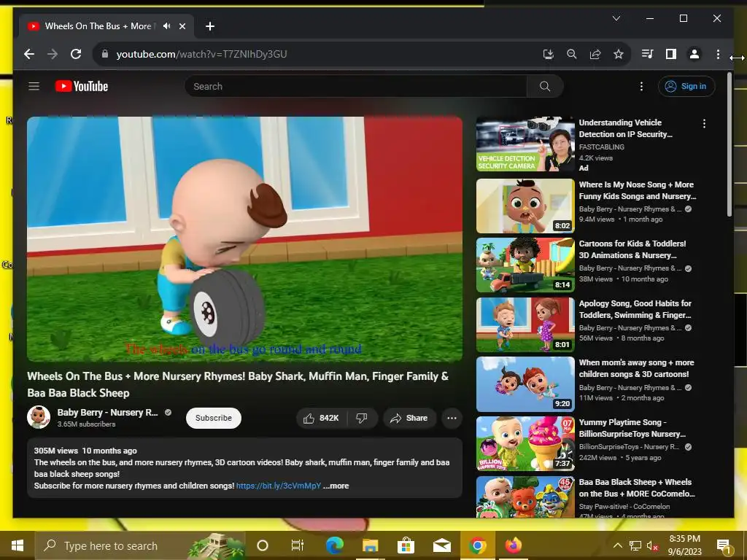Image resolution: width=747 pixels, height=560 pixels.
Task: Open File Explorer from taskbar
Action: point(370,545)
